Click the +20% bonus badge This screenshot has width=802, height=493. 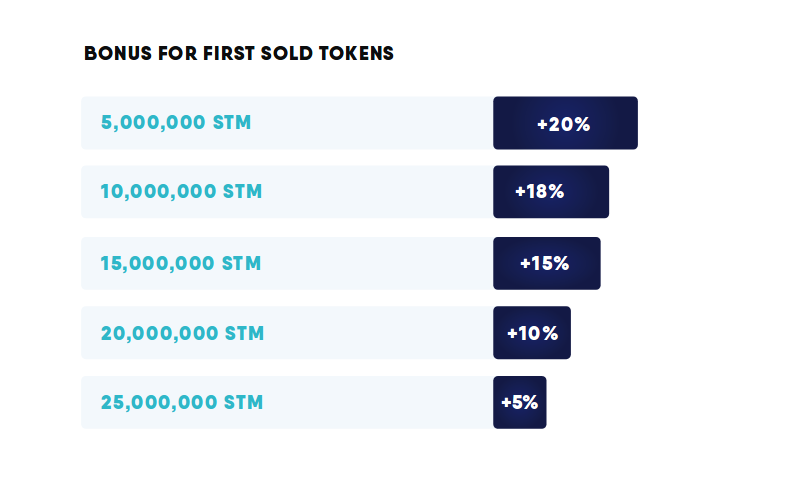coord(565,124)
